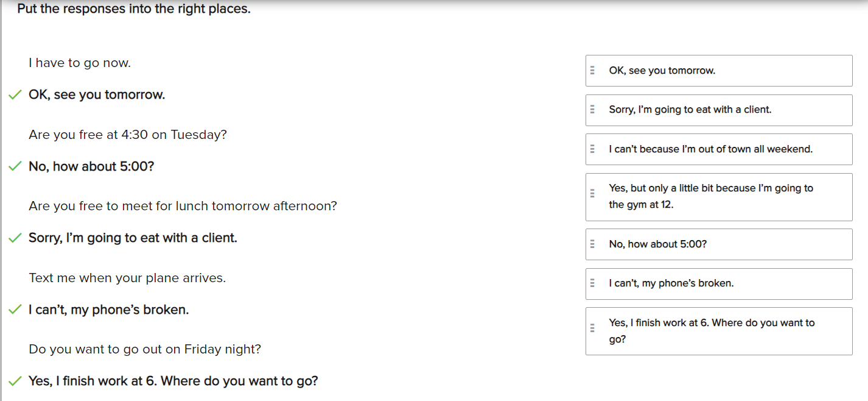Click green checkmark beside "OK, see you tomorrow."
868x401 pixels.
[x=15, y=95]
